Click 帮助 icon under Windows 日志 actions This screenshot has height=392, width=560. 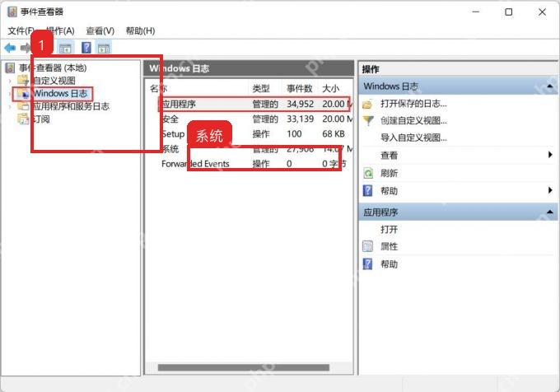click(x=367, y=190)
